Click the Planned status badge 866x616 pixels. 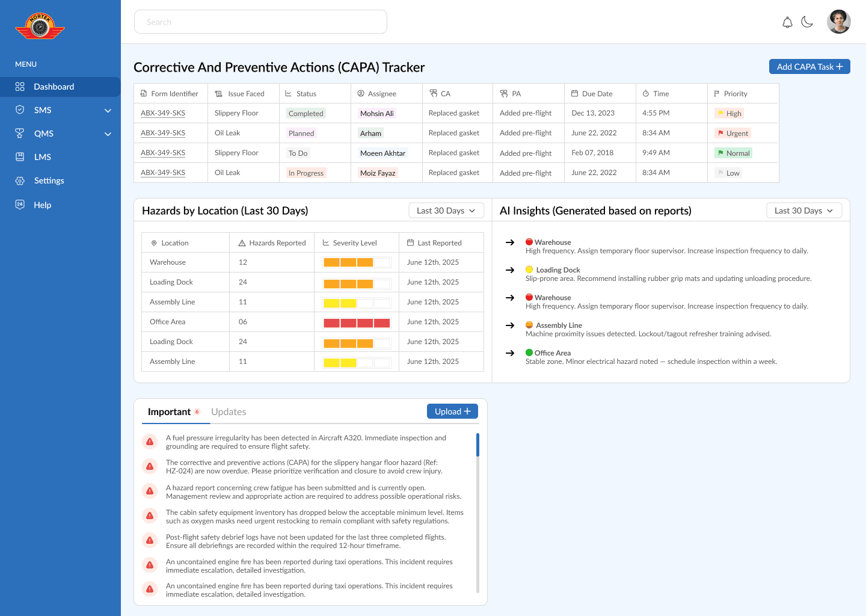pyautogui.click(x=301, y=133)
